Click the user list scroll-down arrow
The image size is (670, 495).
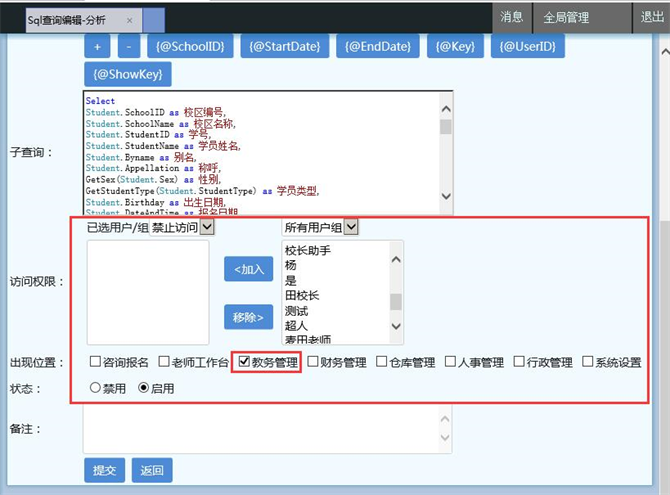[x=396, y=326]
